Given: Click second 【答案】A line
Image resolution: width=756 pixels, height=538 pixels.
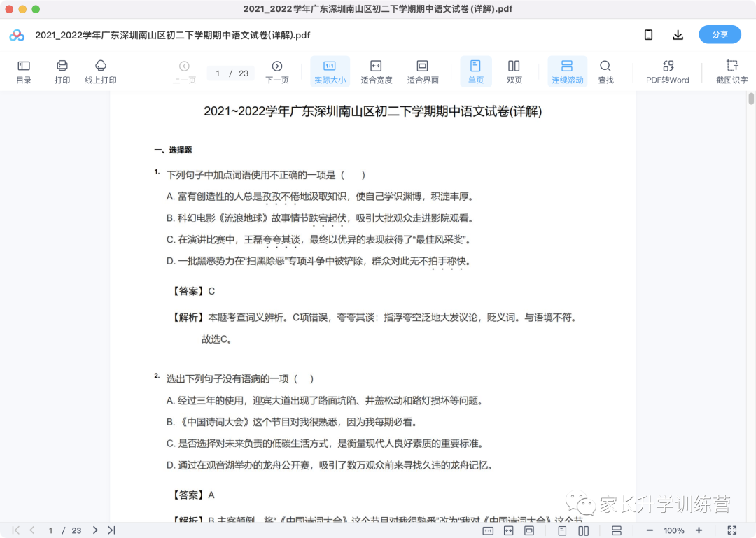Looking at the screenshot, I should tap(193, 495).
